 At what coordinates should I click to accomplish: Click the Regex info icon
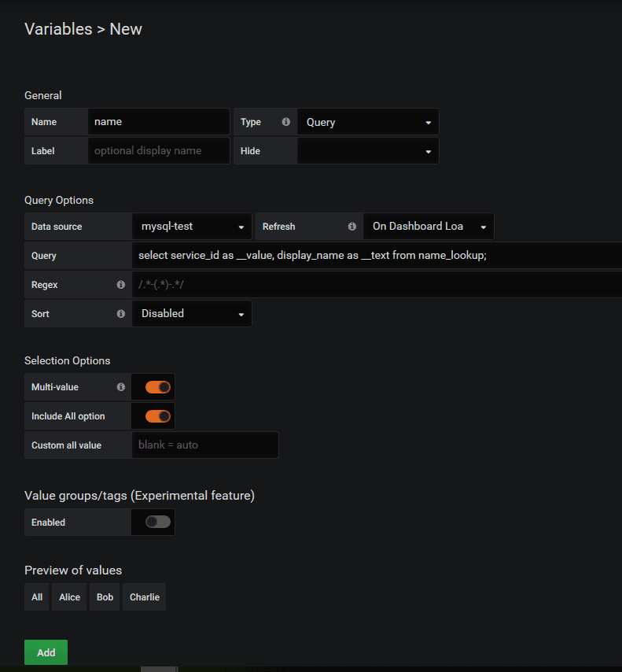120,285
